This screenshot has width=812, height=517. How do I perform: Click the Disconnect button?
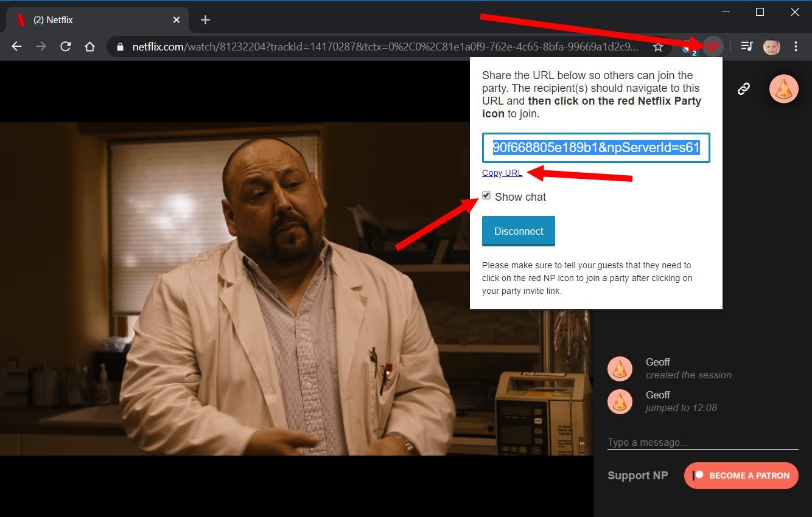(519, 231)
